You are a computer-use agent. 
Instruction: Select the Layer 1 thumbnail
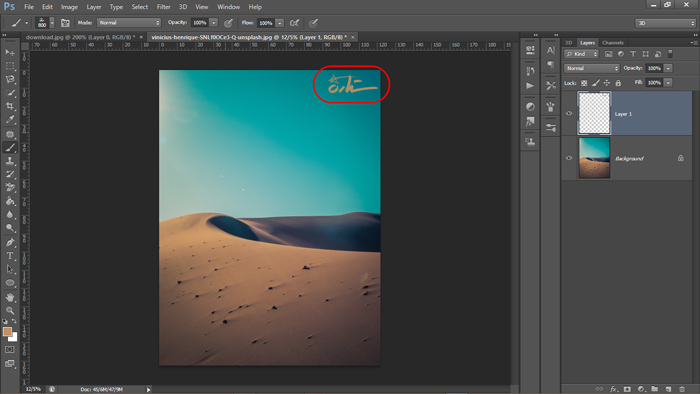click(x=594, y=113)
